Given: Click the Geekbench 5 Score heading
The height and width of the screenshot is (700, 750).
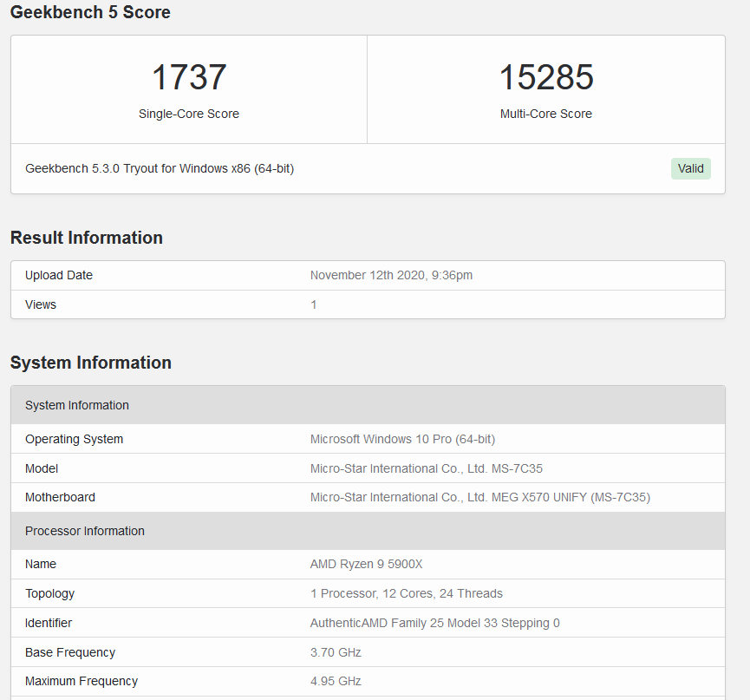Looking at the screenshot, I should tap(90, 12).
